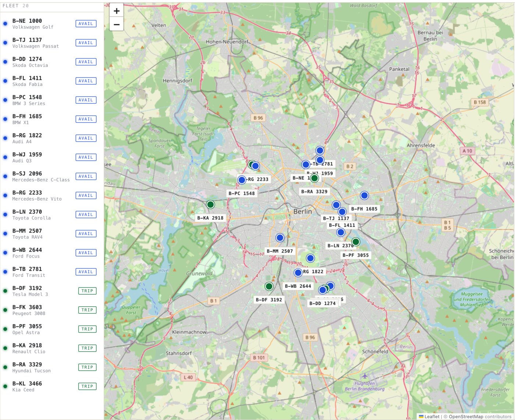Click the map label reading B-DF 3192
The image size is (515, 420).
click(x=269, y=300)
